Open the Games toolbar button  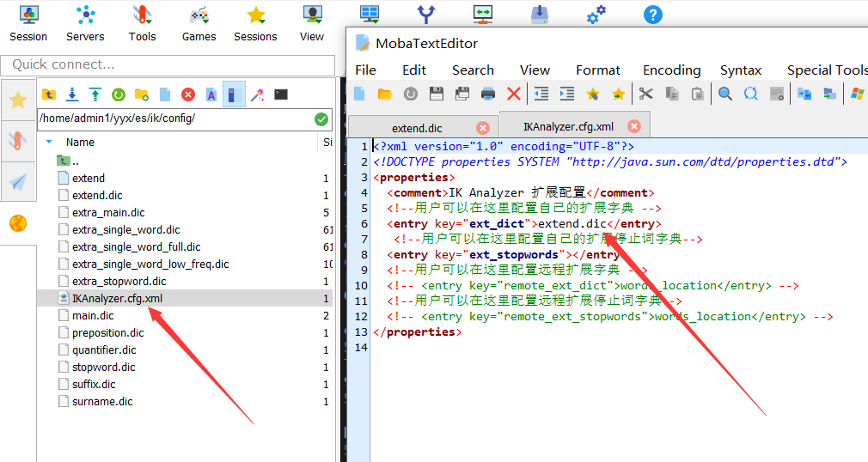coord(199,24)
